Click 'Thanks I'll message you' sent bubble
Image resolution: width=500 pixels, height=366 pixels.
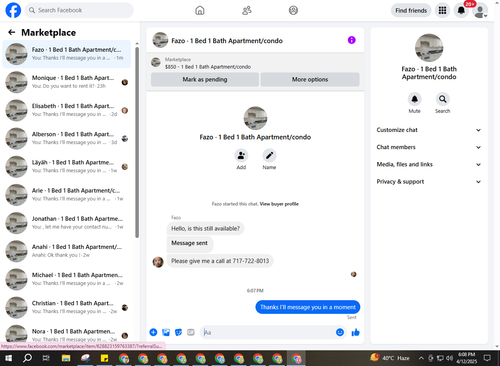tap(308, 307)
